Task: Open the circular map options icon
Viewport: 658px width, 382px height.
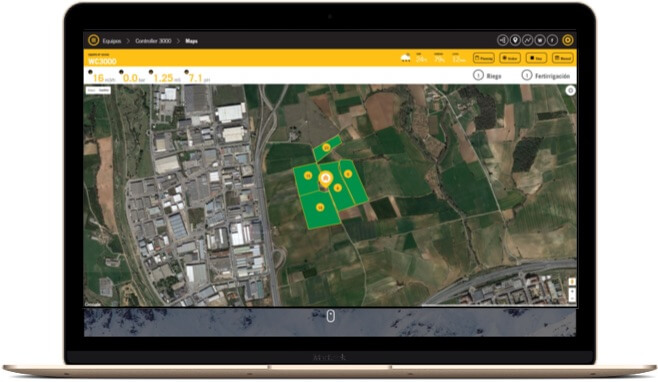Action: point(570,90)
